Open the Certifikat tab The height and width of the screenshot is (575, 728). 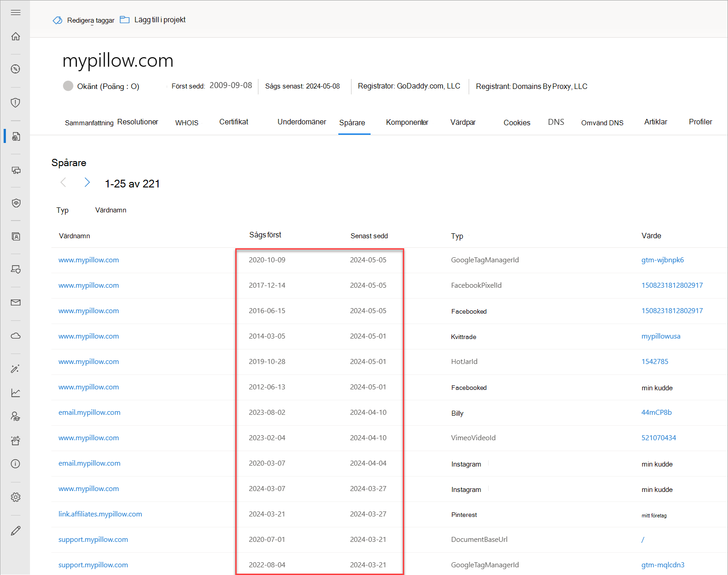pyautogui.click(x=234, y=122)
